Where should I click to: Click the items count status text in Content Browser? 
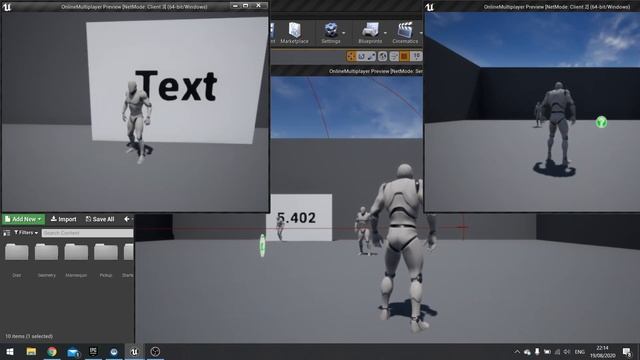[29, 336]
